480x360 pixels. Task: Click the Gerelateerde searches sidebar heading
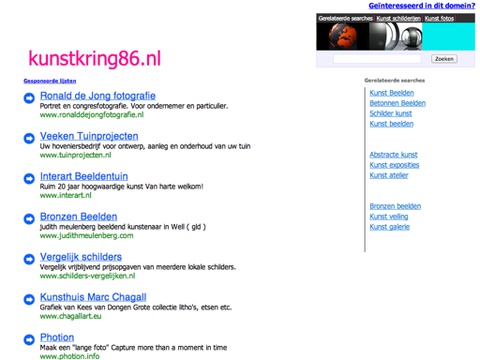[394, 80]
